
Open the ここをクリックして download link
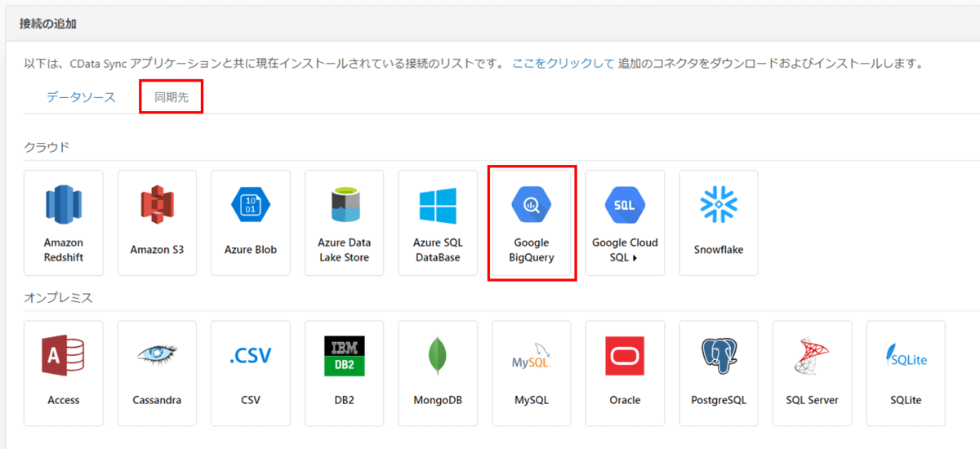tap(563, 63)
